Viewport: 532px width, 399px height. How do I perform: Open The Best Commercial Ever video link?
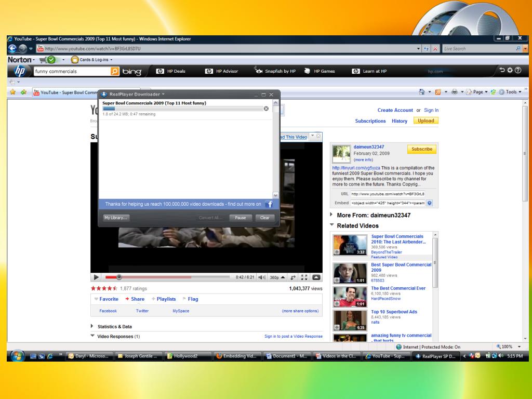point(398,288)
